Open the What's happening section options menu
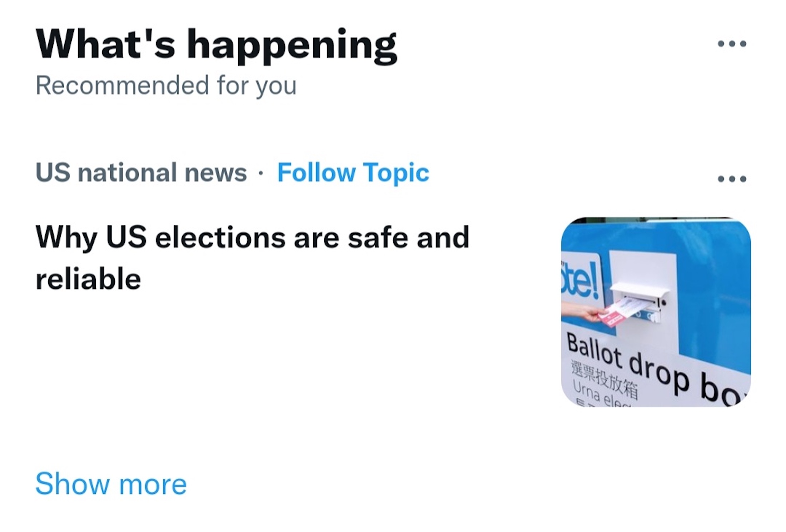The width and height of the screenshot is (786, 532). coord(732,44)
